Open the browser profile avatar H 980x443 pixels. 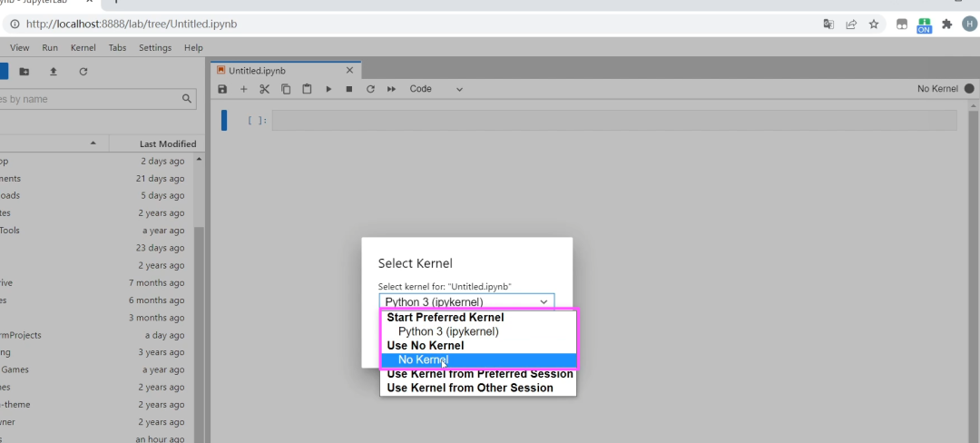coord(969,25)
